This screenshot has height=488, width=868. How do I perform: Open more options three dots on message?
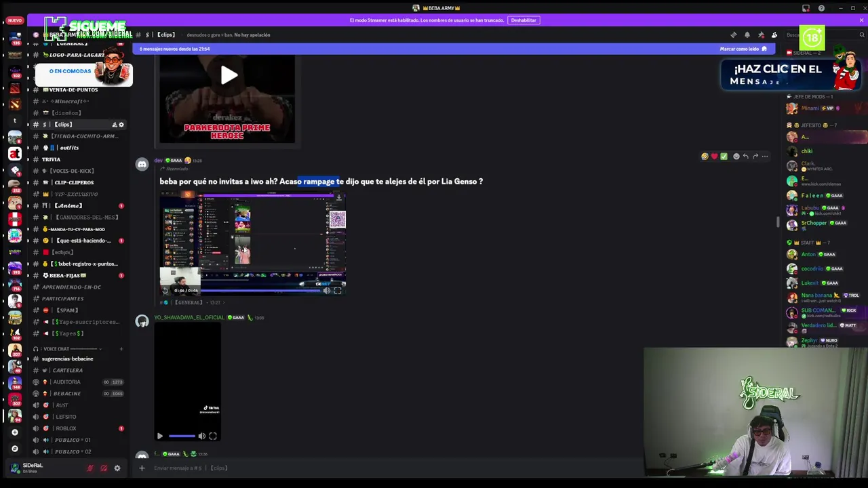tap(764, 157)
